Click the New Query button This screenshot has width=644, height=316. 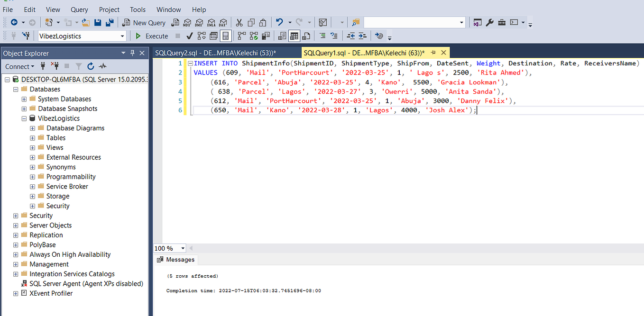pos(144,22)
